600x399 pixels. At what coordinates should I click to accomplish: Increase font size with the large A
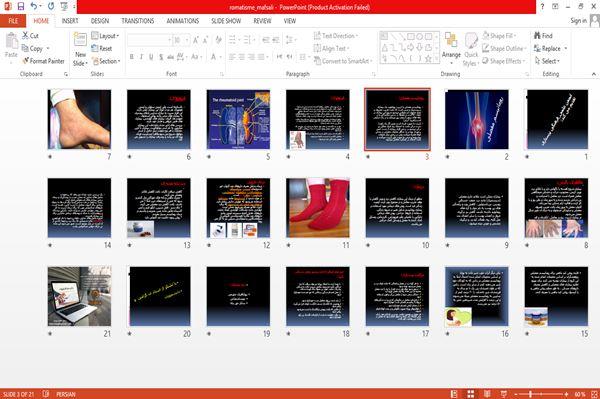tap(196, 40)
